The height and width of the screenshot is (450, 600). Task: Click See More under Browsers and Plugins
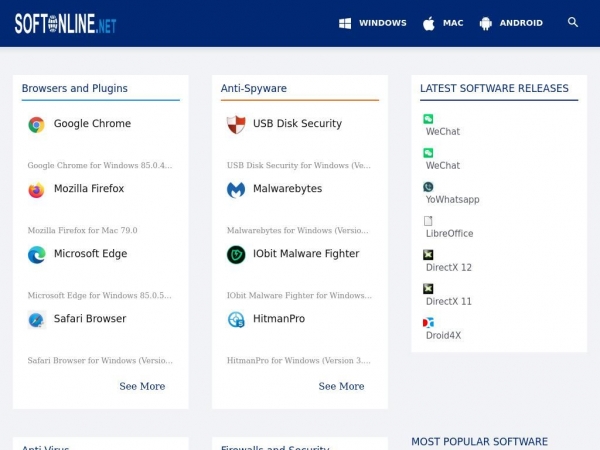point(142,386)
